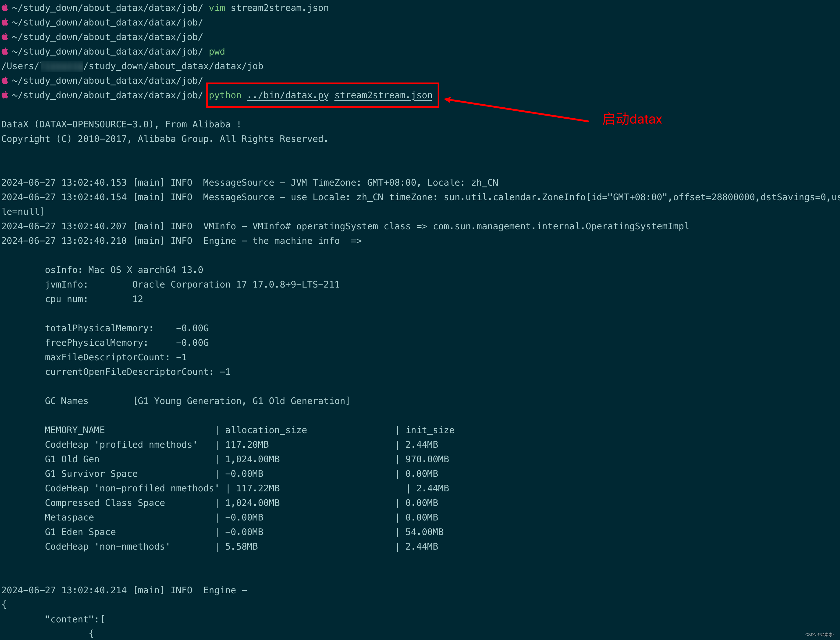Viewport: 840px width, 640px height.
Task: Click the maxFileDescriptorCount: -1 line
Action: click(116, 357)
